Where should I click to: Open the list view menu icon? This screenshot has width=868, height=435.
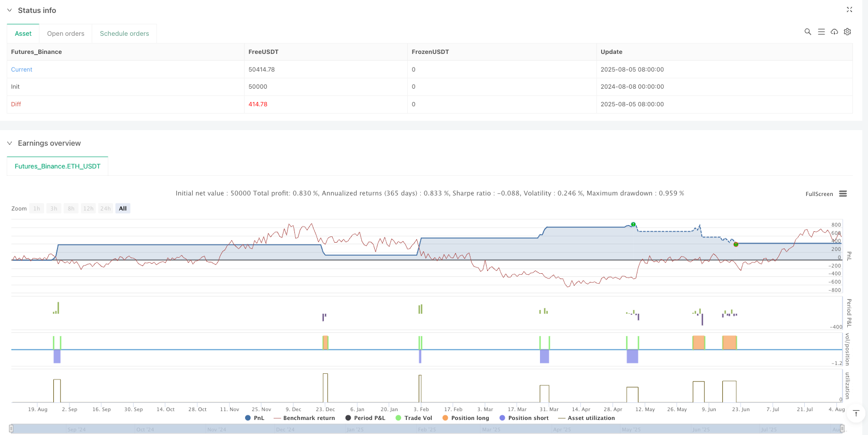821,32
